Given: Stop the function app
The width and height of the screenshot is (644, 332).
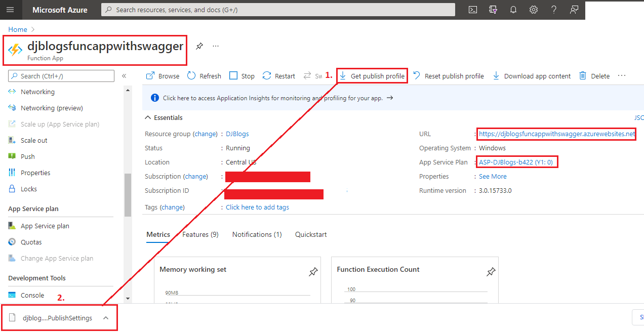Looking at the screenshot, I should (242, 76).
